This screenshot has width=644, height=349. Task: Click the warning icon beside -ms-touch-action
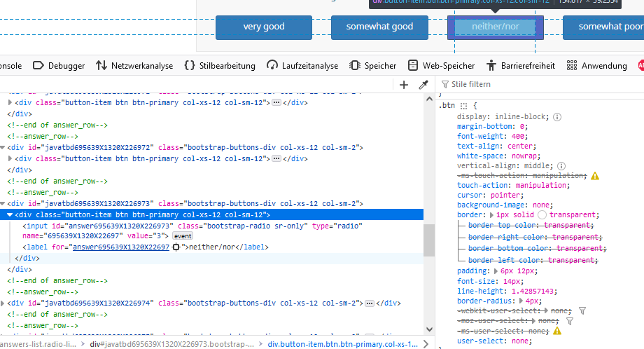[x=595, y=176]
